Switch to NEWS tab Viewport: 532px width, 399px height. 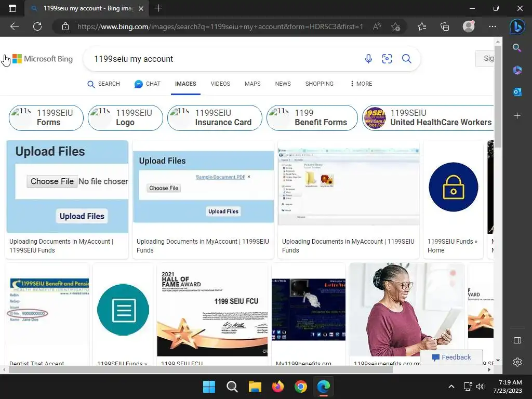click(283, 84)
